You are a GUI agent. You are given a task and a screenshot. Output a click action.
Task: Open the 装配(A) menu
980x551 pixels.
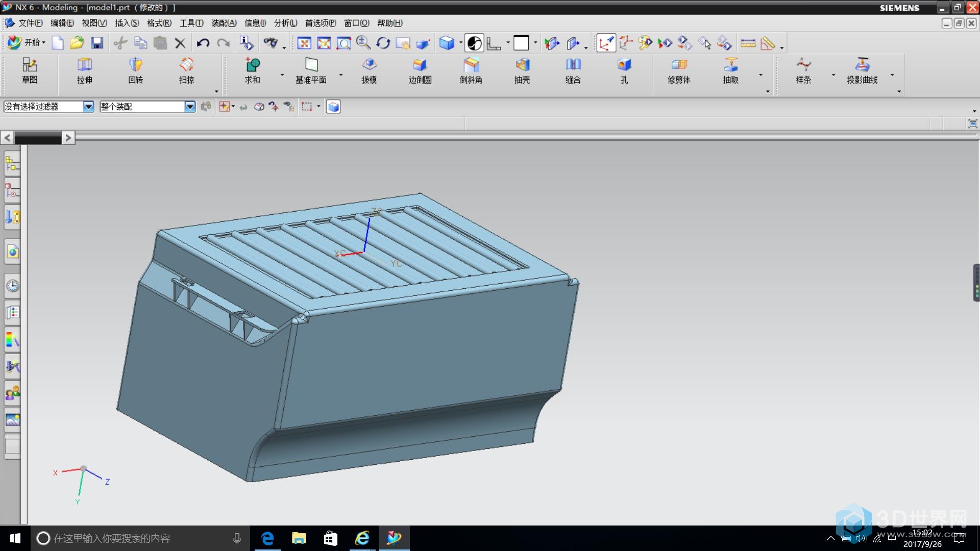tap(224, 23)
